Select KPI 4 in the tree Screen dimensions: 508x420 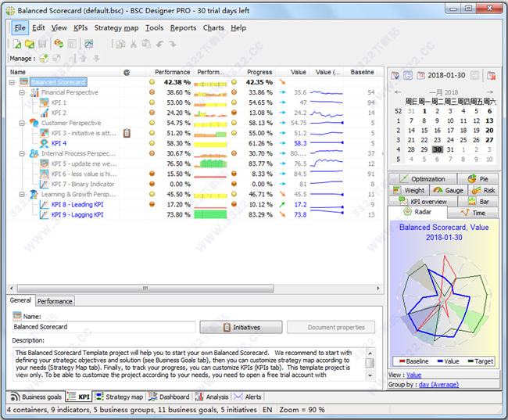[x=59, y=143]
